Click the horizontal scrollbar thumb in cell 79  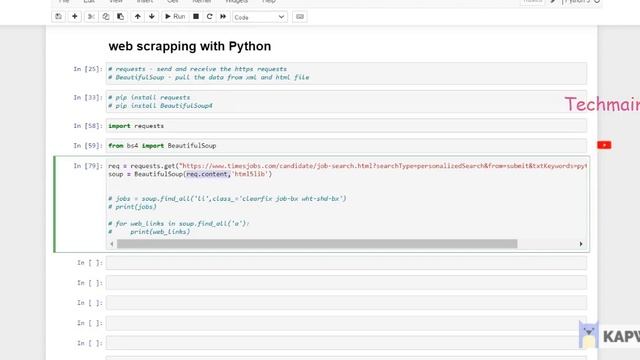click(x=317, y=244)
